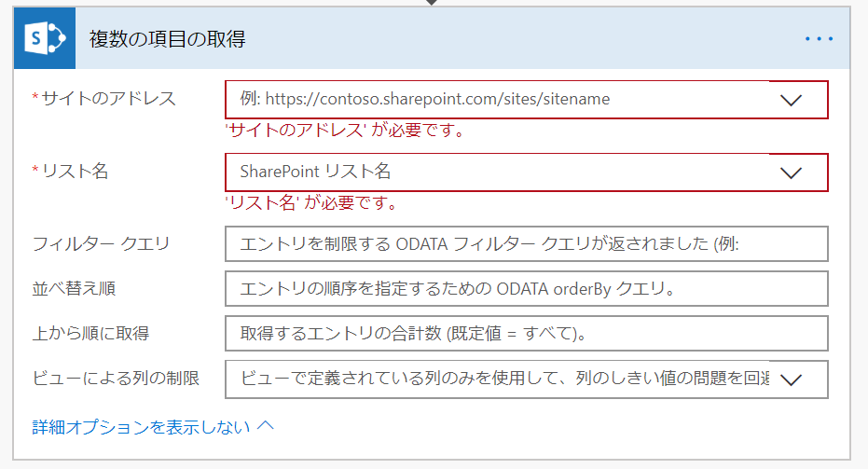Focus the 上から順に取得 input field
The image size is (868, 469).
(527, 334)
